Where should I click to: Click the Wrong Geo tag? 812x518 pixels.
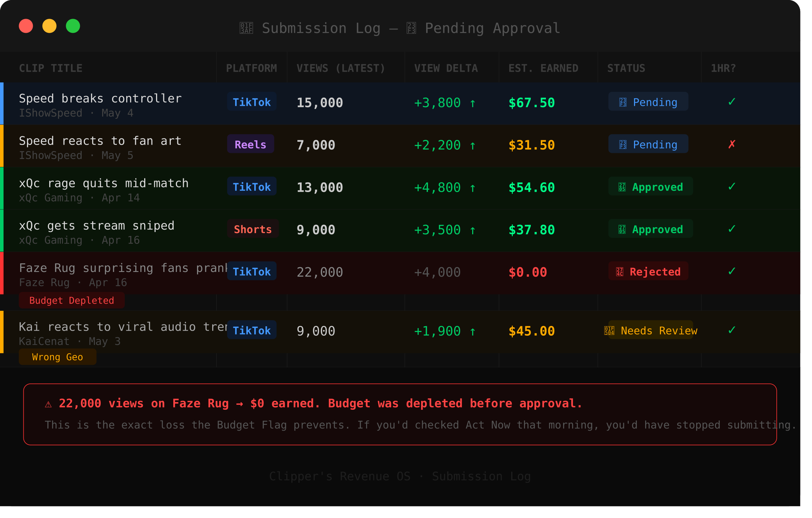(58, 357)
